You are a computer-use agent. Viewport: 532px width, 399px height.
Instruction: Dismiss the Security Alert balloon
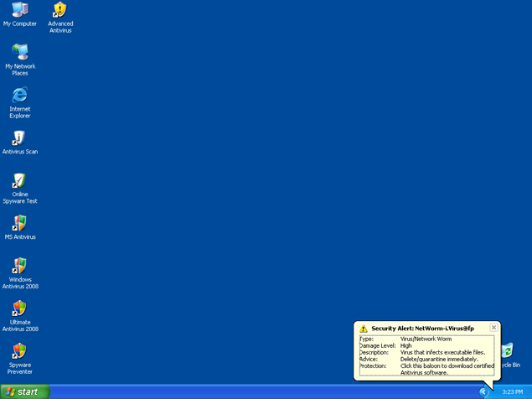pos(493,327)
